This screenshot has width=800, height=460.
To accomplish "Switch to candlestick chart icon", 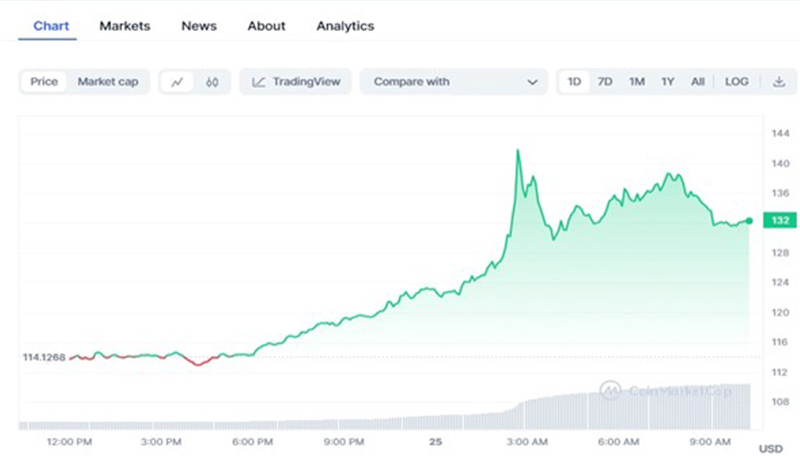I will (x=212, y=82).
